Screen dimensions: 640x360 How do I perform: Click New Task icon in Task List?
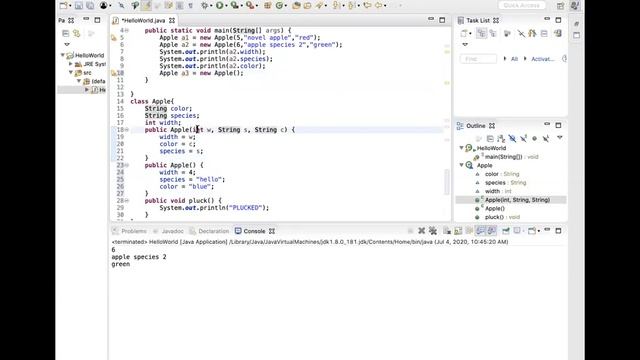(464, 33)
